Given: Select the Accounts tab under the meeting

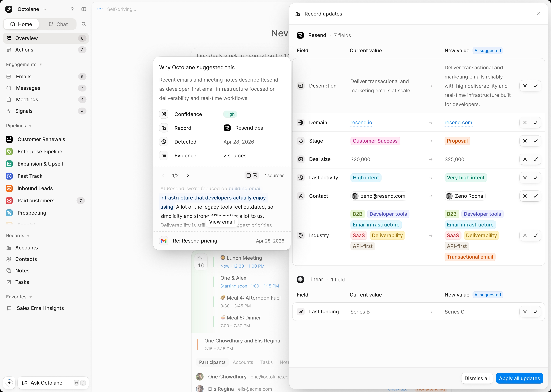Looking at the screenshot, I should (243, 362).
